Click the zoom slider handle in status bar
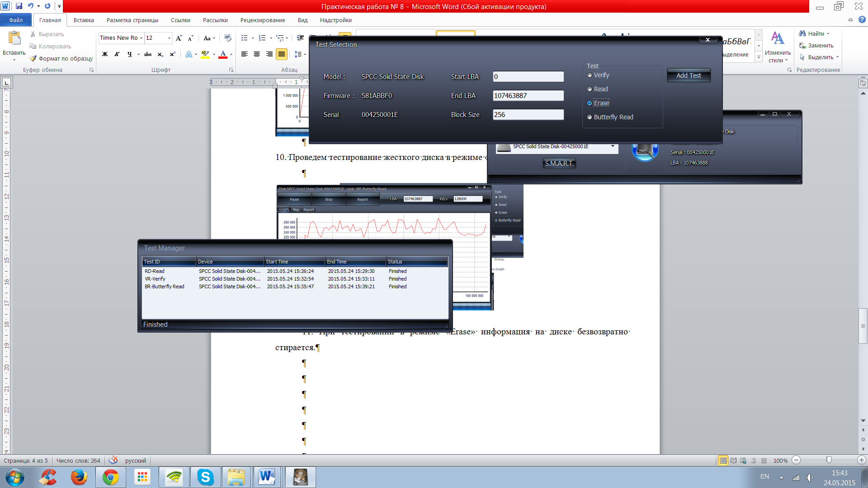Screen dimensions: 868x488 [829, 460]
